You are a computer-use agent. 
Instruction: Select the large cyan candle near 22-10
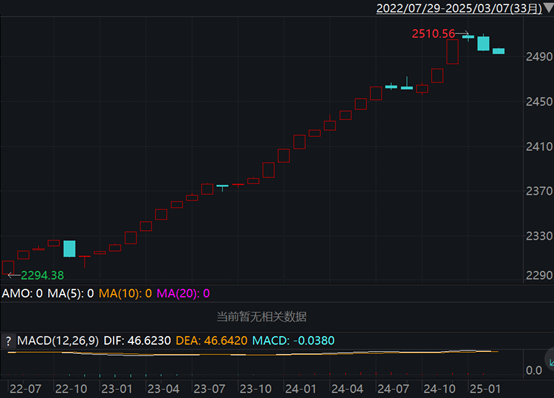click(x=69, y=249)
